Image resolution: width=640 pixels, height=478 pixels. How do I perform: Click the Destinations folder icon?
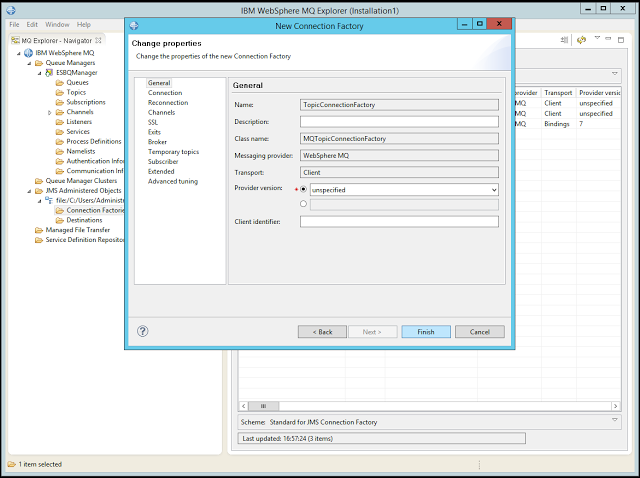(x=60, y=220)
